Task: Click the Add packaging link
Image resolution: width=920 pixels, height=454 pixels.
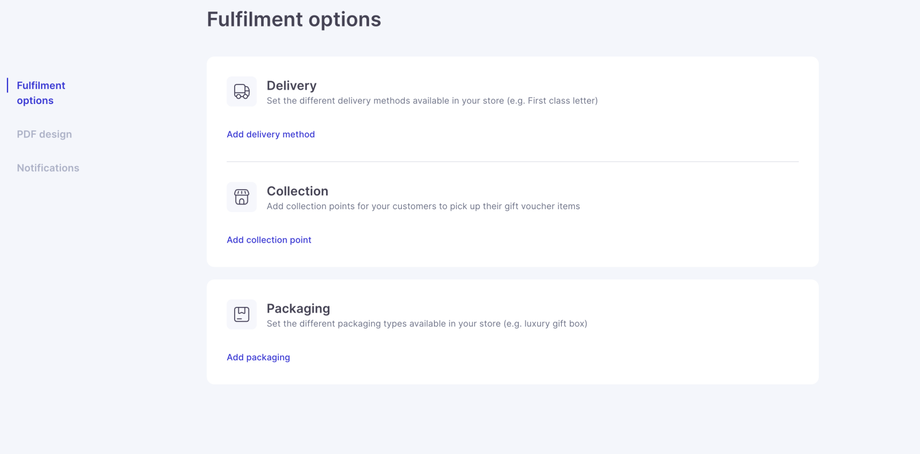Action: pyautogui.click(x=258, y=357)
